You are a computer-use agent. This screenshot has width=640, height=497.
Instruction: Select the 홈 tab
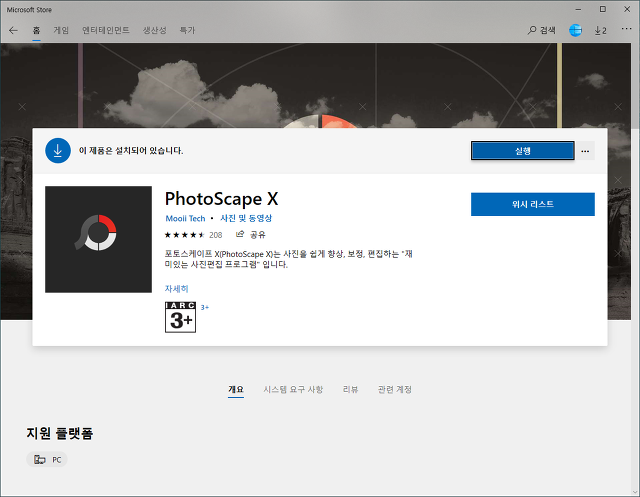[36, 30]
